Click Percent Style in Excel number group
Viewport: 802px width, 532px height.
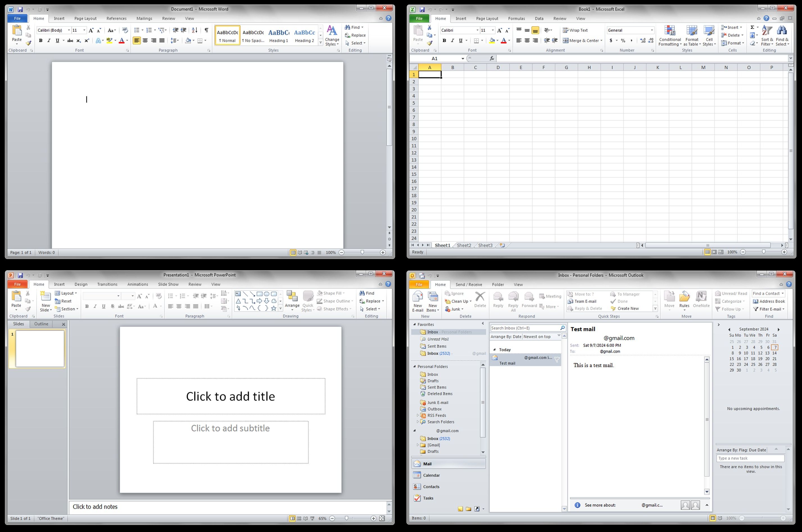[x=623, y=40]
